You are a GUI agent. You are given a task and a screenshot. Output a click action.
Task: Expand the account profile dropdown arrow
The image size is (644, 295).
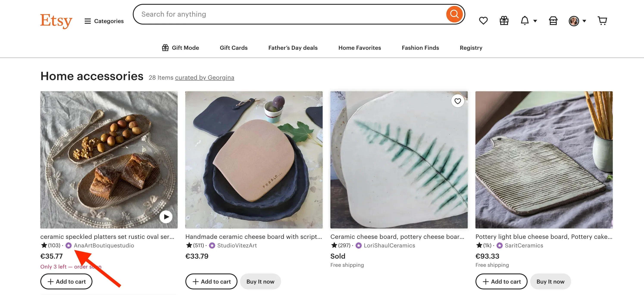(584, 21)
